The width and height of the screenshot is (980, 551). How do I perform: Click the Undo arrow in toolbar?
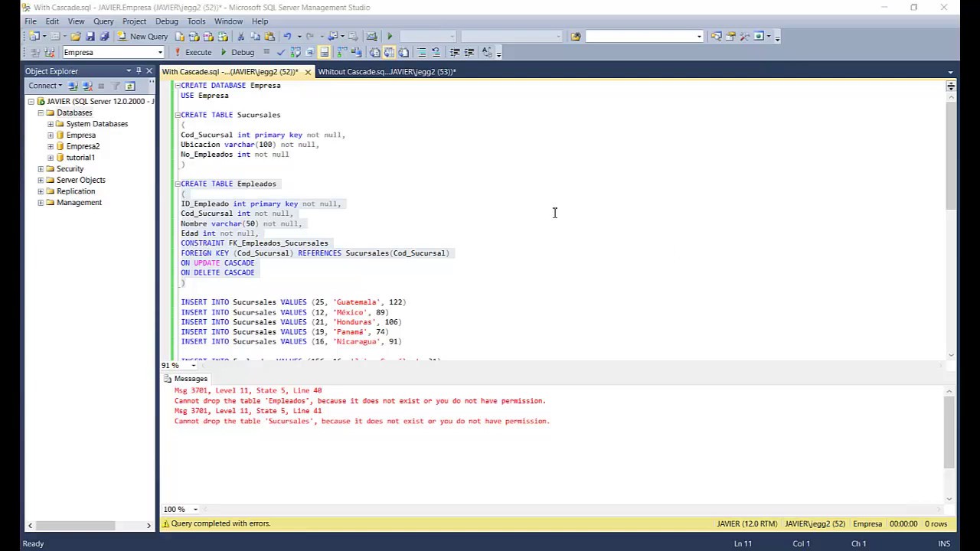[x=287, y=36]
